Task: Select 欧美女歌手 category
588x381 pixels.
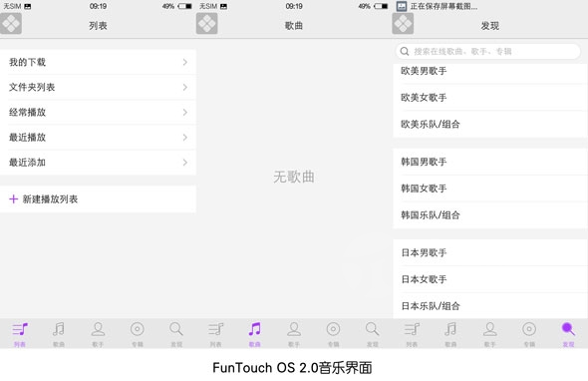Action: (x=489, y=98)
